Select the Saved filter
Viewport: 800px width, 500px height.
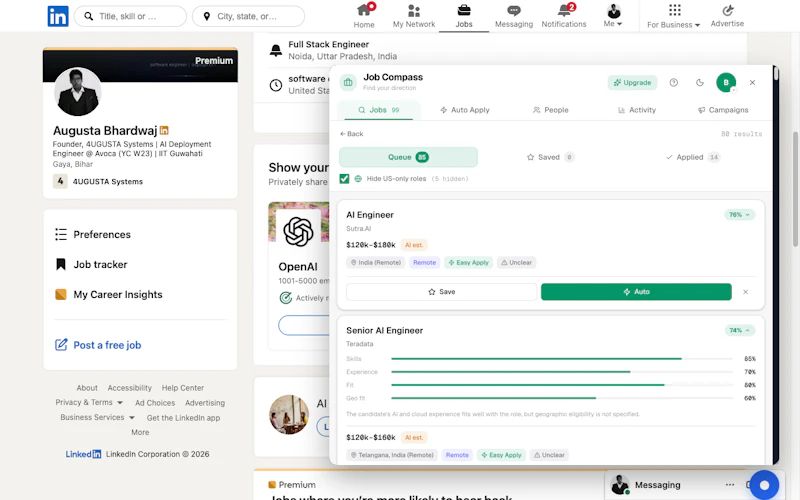point(551,157)
